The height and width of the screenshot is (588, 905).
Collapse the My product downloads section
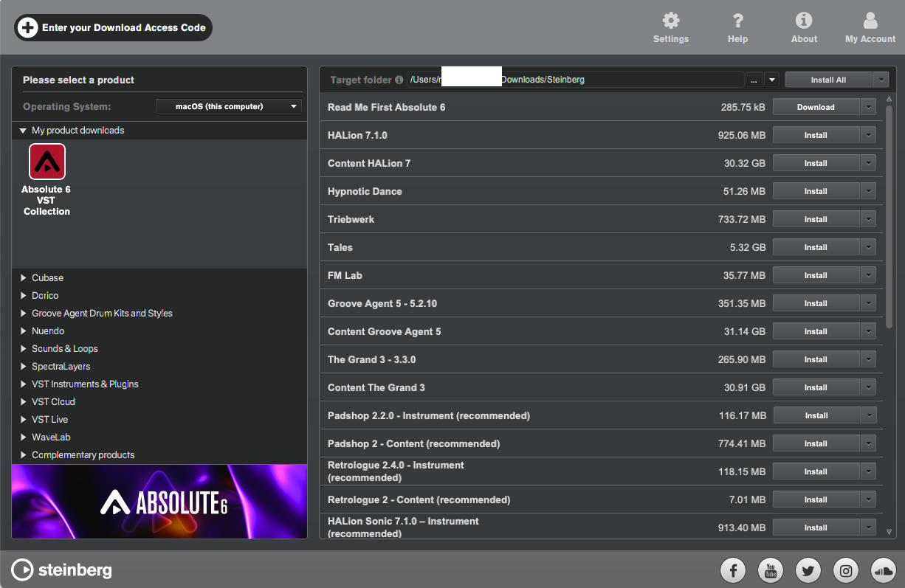click(x=24, y=131)
